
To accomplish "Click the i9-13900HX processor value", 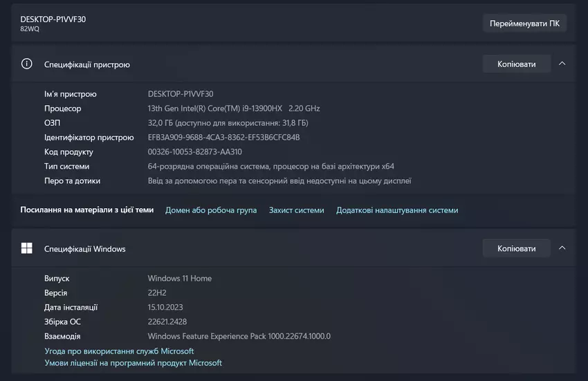I will point(234,109).
